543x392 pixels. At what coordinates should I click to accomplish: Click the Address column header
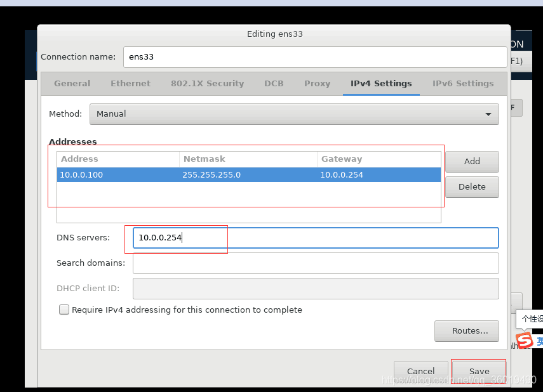(118, 159)
